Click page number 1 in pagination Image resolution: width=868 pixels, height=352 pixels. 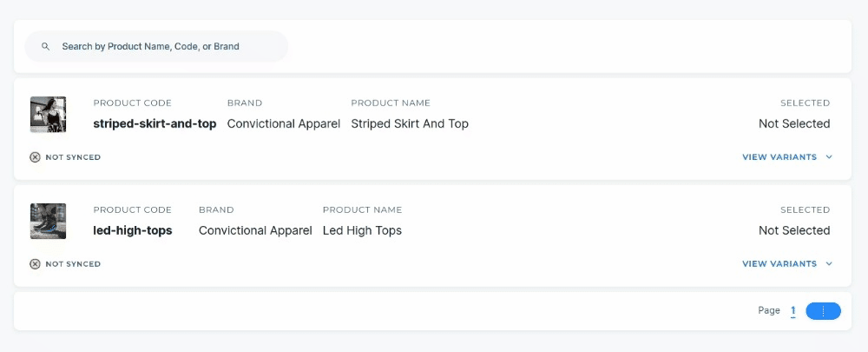(x=792, y=311)
